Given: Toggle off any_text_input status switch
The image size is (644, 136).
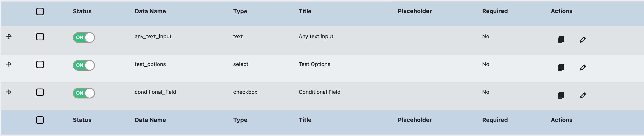Looking at the screenshot, I should 84,38.
